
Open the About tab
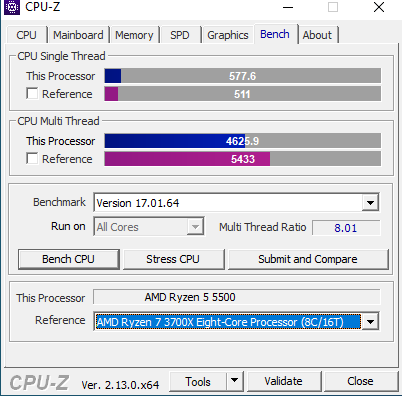pos(317,35)
